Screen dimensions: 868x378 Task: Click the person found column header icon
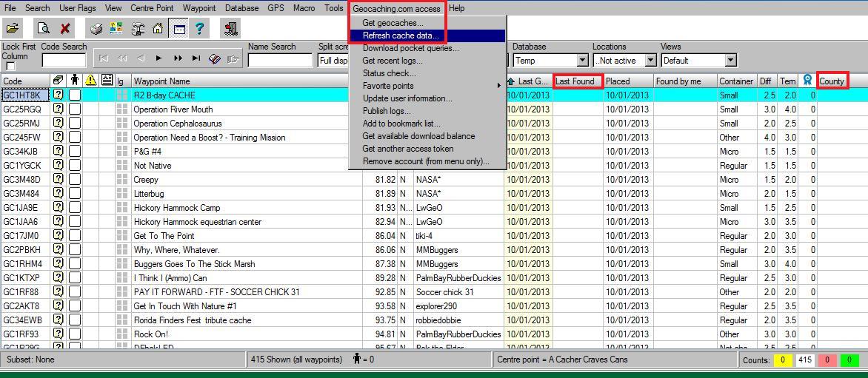point(75,81)
